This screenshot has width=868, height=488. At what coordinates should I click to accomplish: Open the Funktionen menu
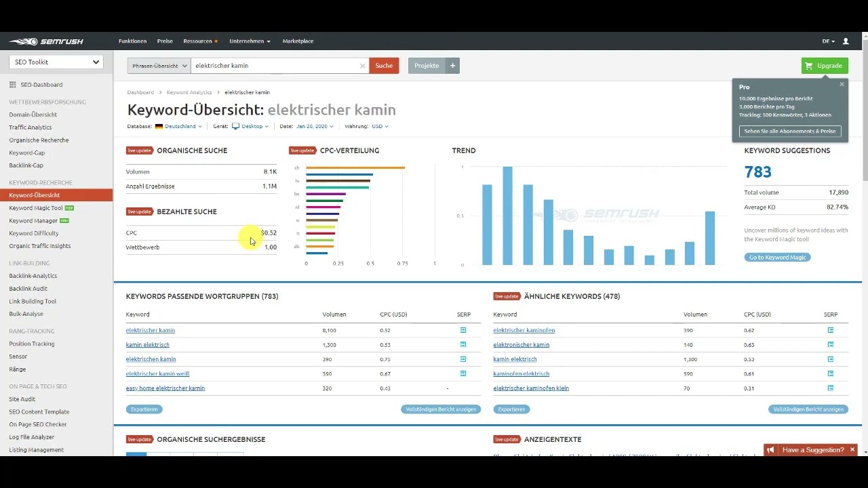[x=132, y=41]
